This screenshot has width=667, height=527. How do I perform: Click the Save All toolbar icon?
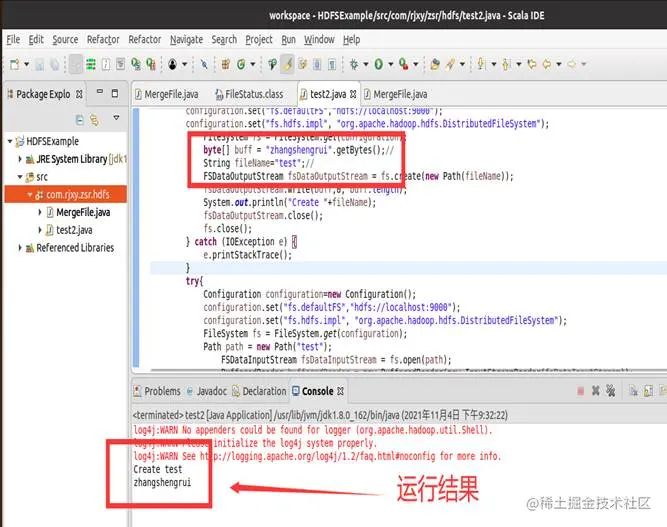click(x=54, y=64)
